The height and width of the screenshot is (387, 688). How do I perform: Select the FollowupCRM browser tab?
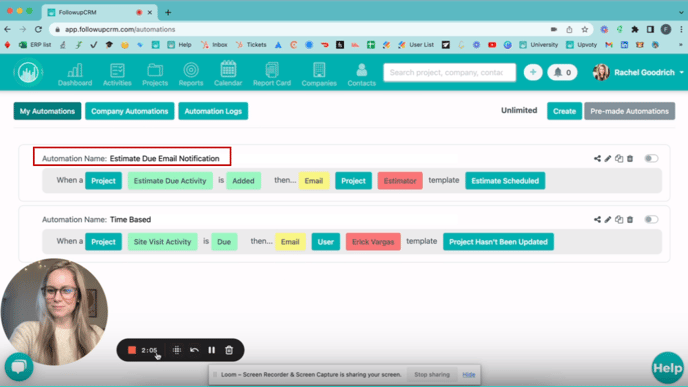(x=99, y=12)
